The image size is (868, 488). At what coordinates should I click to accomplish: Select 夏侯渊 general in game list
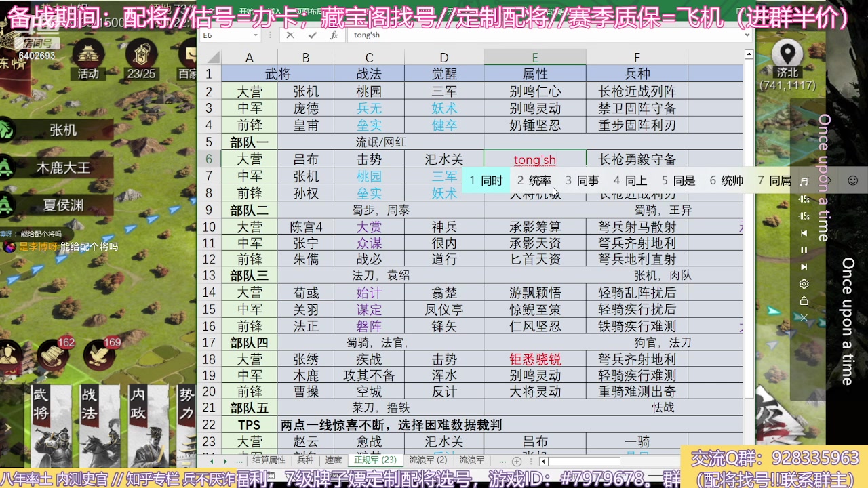coord(62,204)
